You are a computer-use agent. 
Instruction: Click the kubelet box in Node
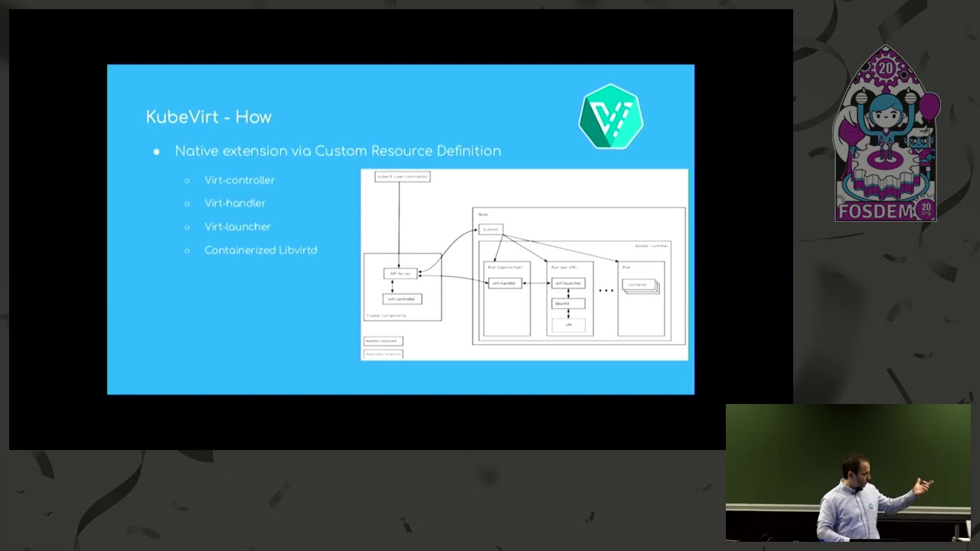point(491,229)
